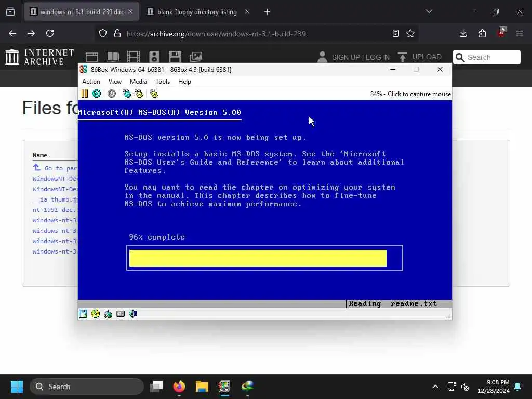
Task: Open the View menu in 86Box
Action: pyautogui.click(x=115, y=82)
